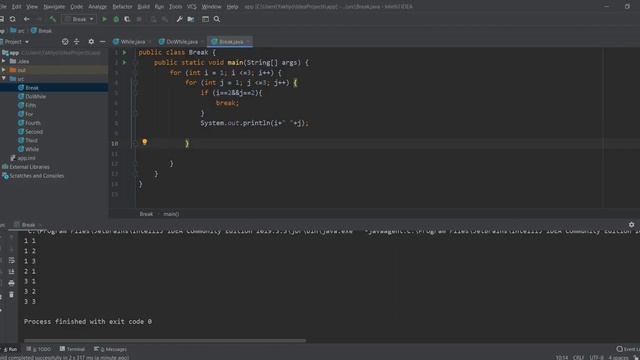Open the Help menu
Image resolution: width=640 pixels, height=360 pixels.
point(232,7)
